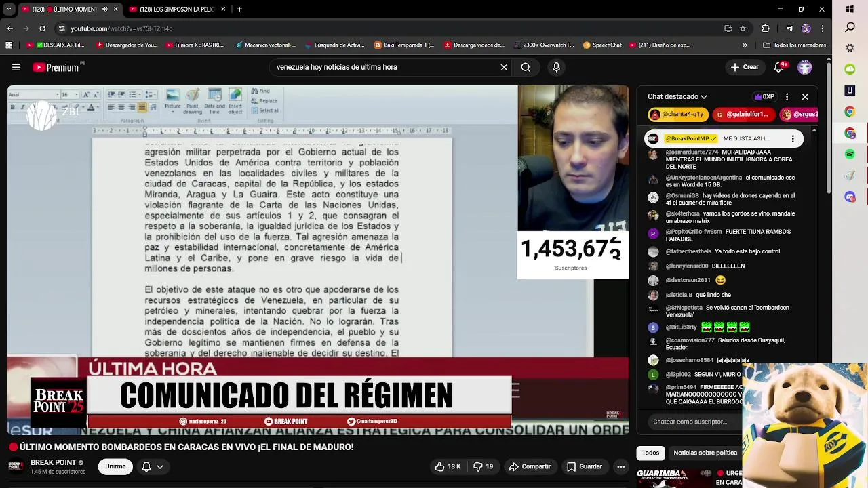
Task: Select Noticias sobre política chip
Action: click(x=705, y=453)
